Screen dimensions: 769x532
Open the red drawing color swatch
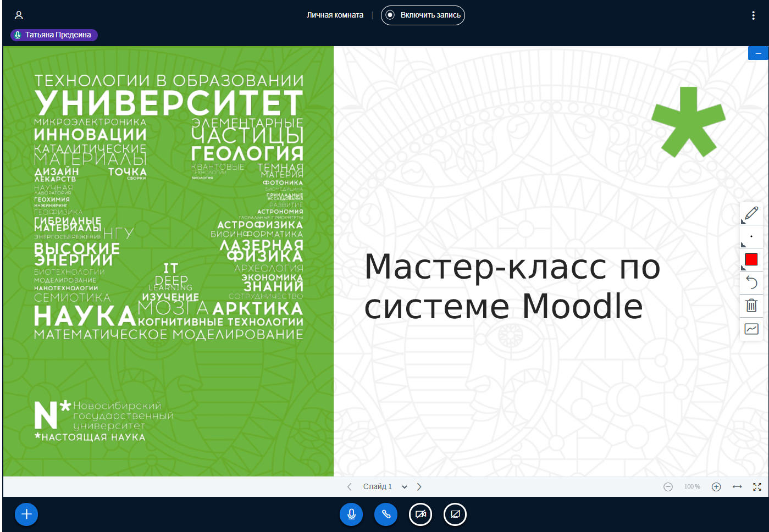(x=751, y=259)
